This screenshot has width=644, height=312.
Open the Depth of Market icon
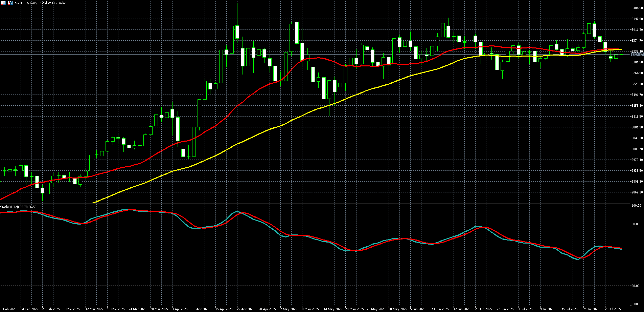coord(10,3)
